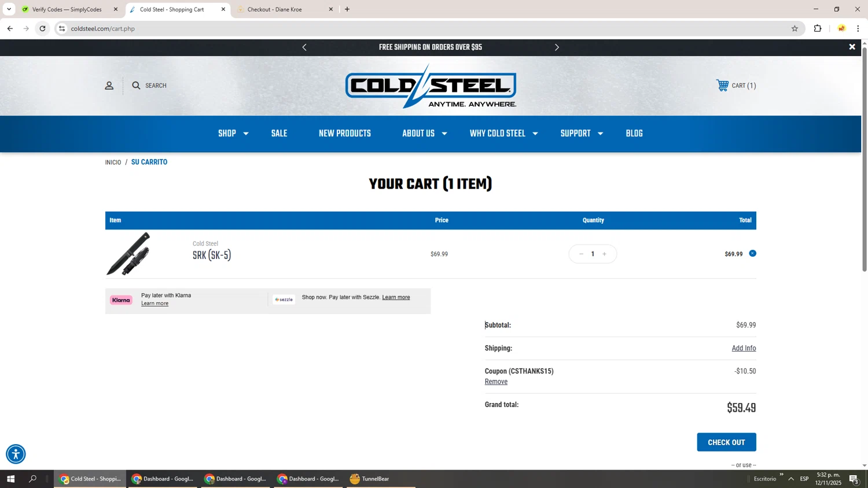The width and height of the screenshot is (868, 488).
Task: Bookmark this page with star icon
Action: (x=795, y=28)
